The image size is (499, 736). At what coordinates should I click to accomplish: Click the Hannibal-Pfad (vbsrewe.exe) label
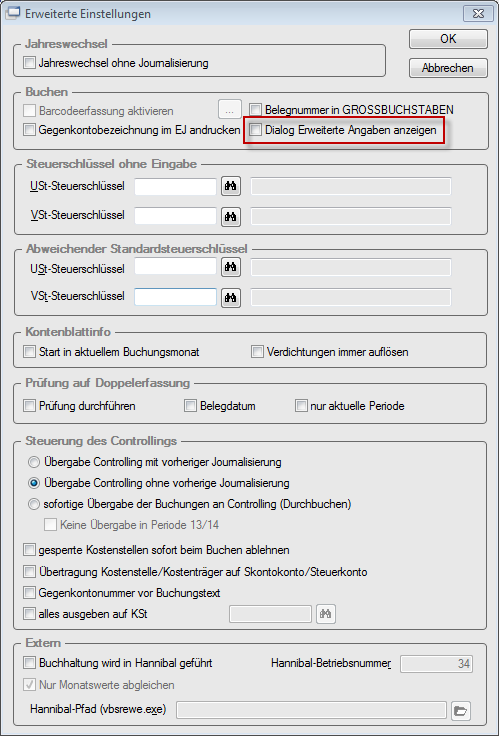[98, 709]
